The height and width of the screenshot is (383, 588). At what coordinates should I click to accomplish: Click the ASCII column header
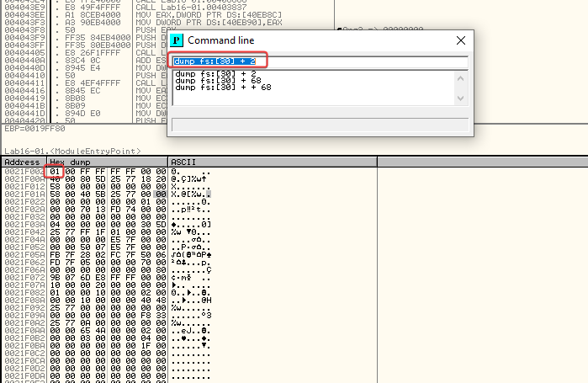pyautogui.click(x=273, y=162)
